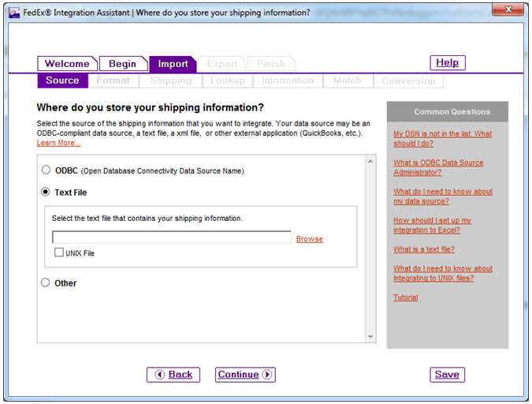Click the Finish tab
Image resolution: width=532 pixels, height=404 pixels.
tap(271, 64)
